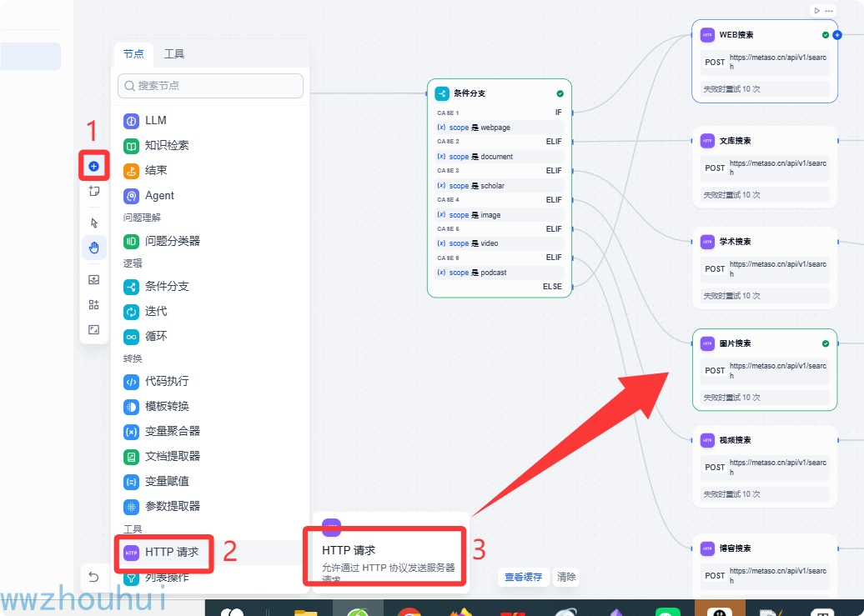Open the 图片搜索 node
The height and width of the screenshot is (616, 864).
click(765, 370)
